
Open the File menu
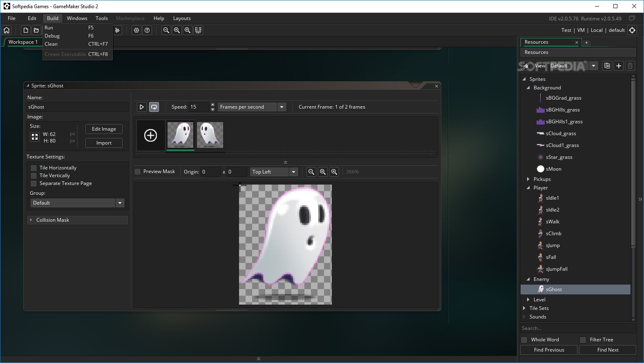(11, 18)
